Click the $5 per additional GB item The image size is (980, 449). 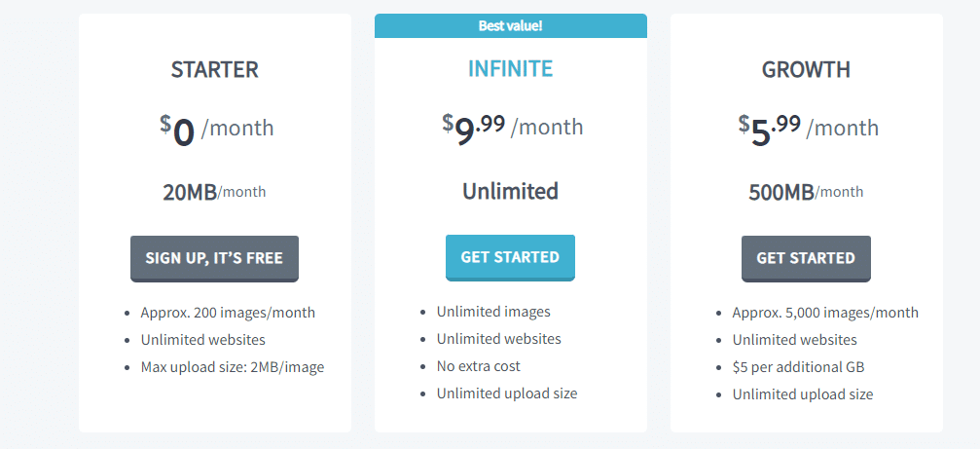[798, 367]
